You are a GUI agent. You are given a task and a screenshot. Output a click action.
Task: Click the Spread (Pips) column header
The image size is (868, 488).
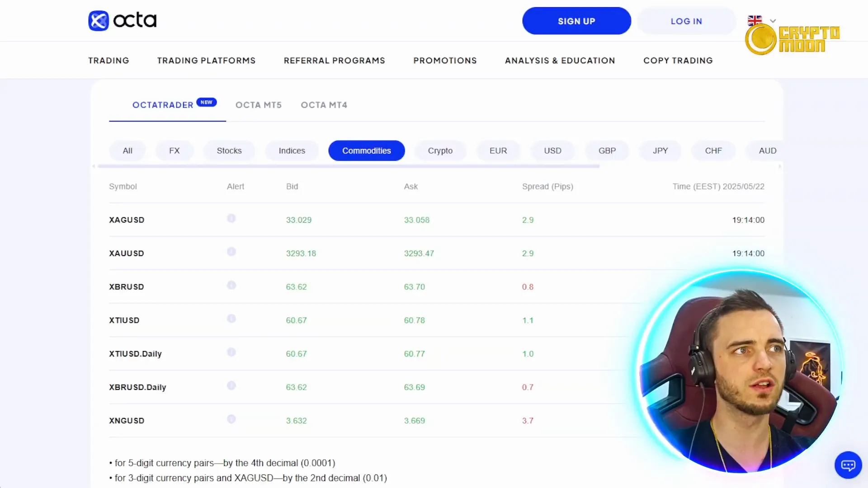pos(547,186)
